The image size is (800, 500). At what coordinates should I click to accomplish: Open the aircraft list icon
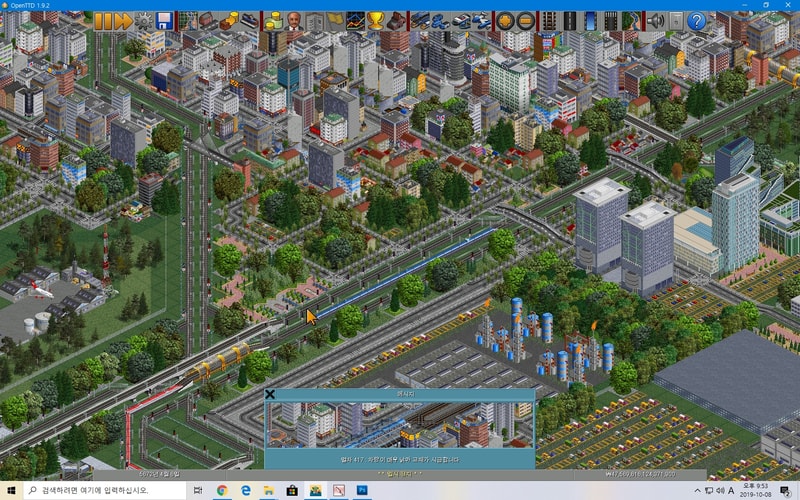click(x=481, y=21)
